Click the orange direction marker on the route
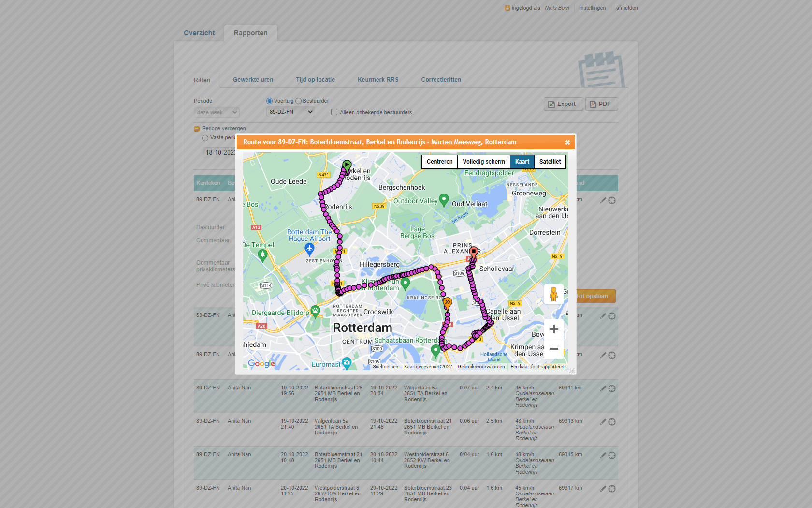Screen dimensions: 812x508 coord(448,303)
